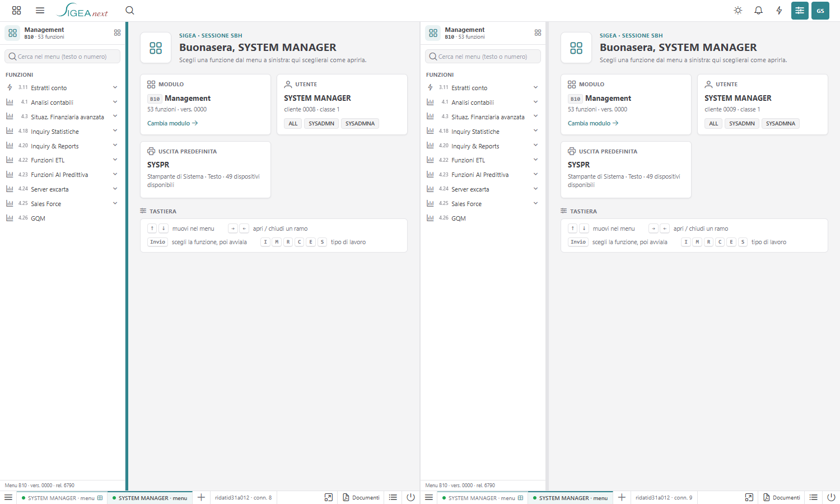840x504 pixels.
Task: Click the module grid icon in the right pane's Management header
Action: [x=538, y=32]
